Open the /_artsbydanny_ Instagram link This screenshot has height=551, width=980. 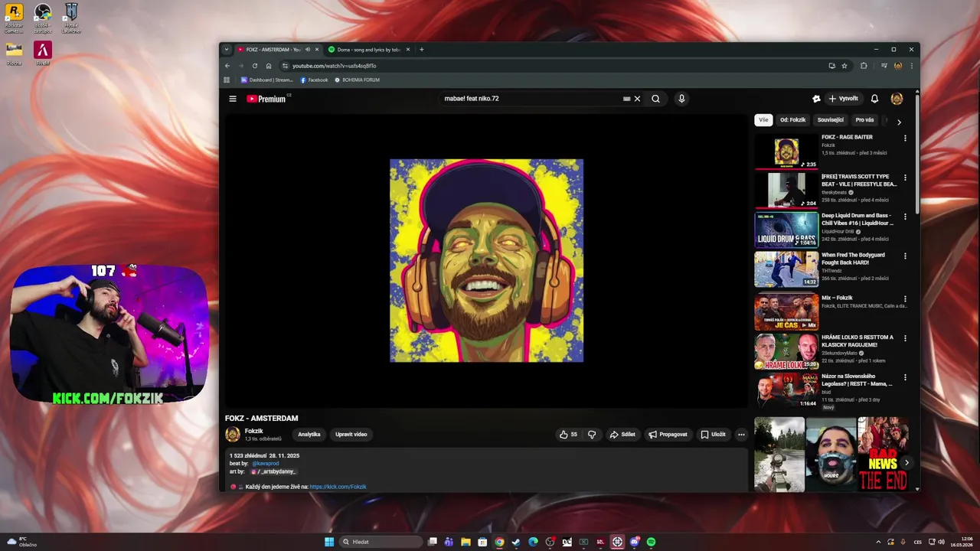273,471
